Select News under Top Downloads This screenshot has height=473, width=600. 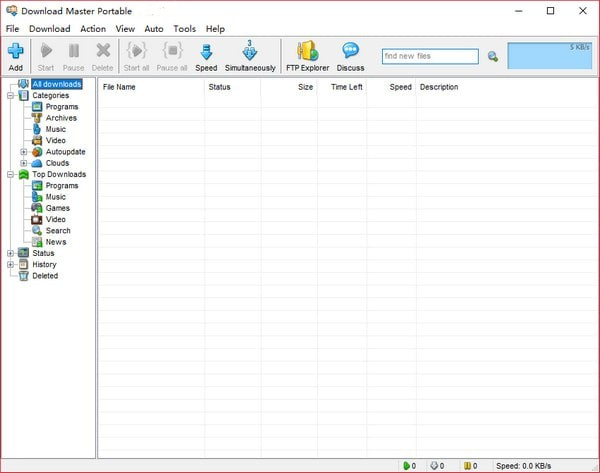(x=56, y=242)
